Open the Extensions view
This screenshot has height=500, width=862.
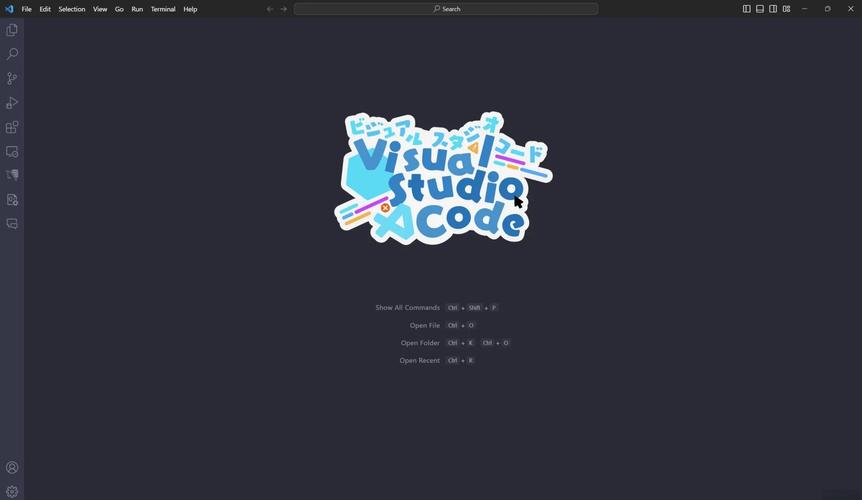12,127
